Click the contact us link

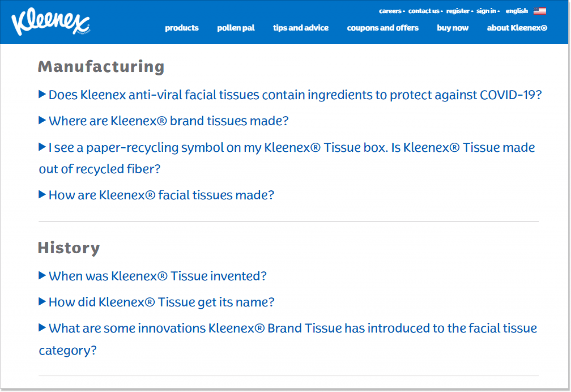423,11
